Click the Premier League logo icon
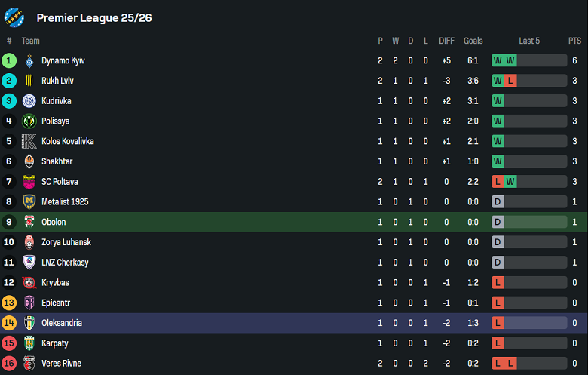 (14, 17)
